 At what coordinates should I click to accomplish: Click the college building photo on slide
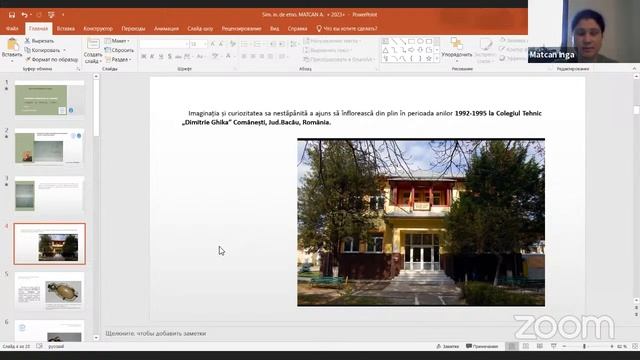[421, 222]
